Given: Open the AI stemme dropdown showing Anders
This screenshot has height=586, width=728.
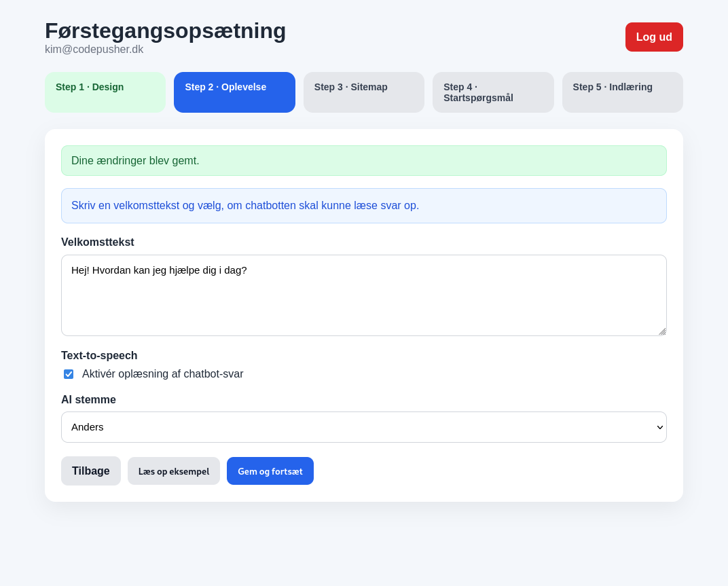Looking at the screenshot, I should (353, 427).
